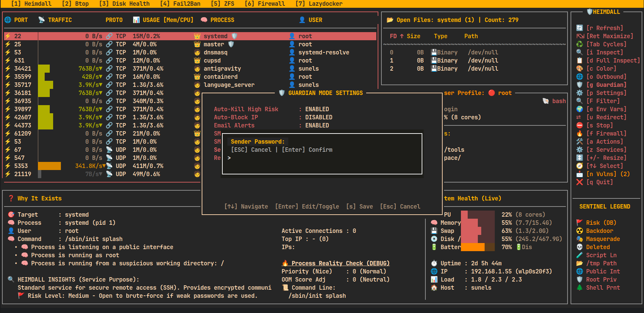Image resolution: width=644 pixels, height=313 pixels.
Task: Click the port 5353 orange traffic bar
Action: [49, 166]
